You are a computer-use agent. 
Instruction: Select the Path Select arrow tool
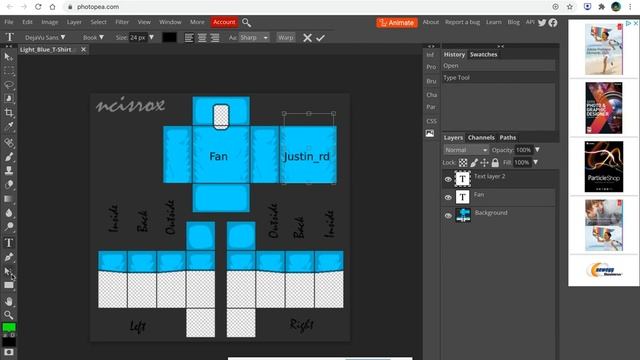[x=9, y=271]
